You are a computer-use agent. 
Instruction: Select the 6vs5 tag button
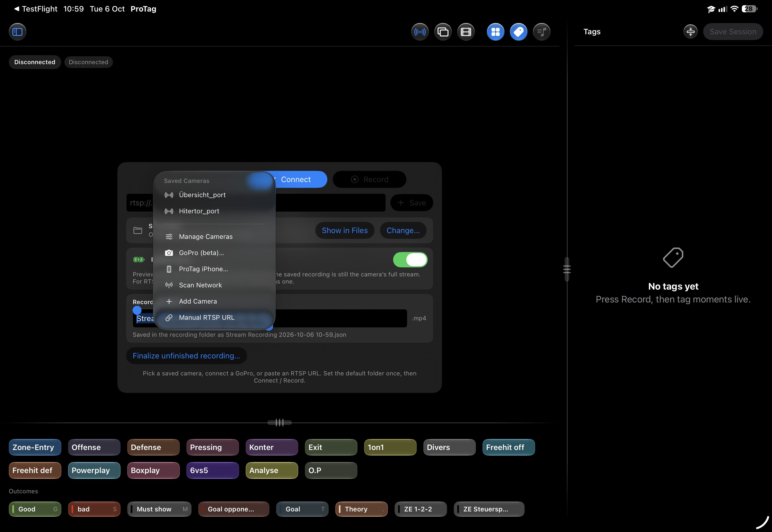pyautogui.click(x=212, y=470)
